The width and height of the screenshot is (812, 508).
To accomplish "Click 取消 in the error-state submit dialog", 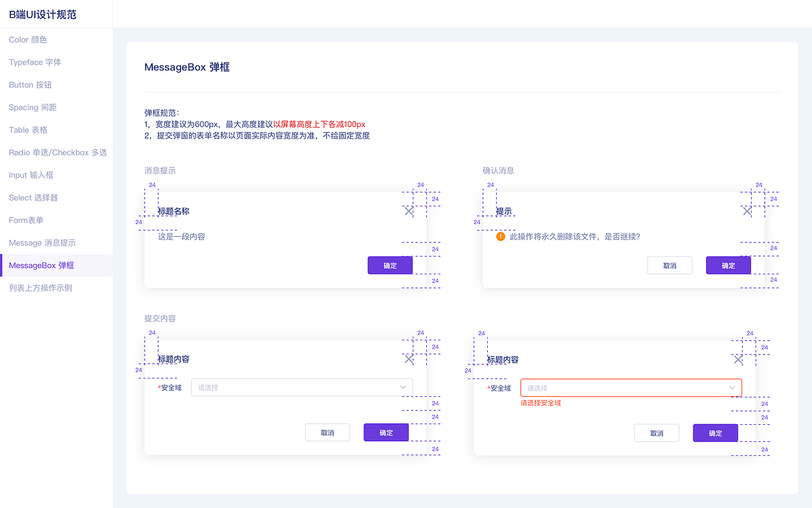I will (657, 433).
